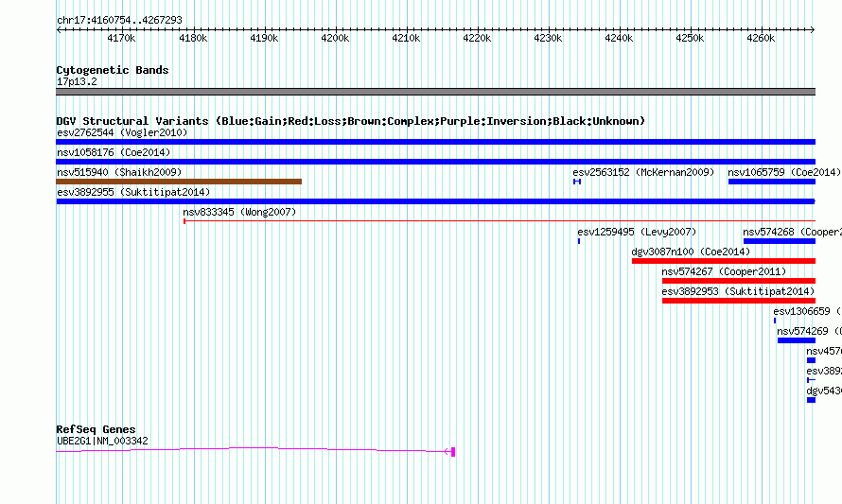
Task: Click the RefSeq Genes track title
Action: point(96,429)
